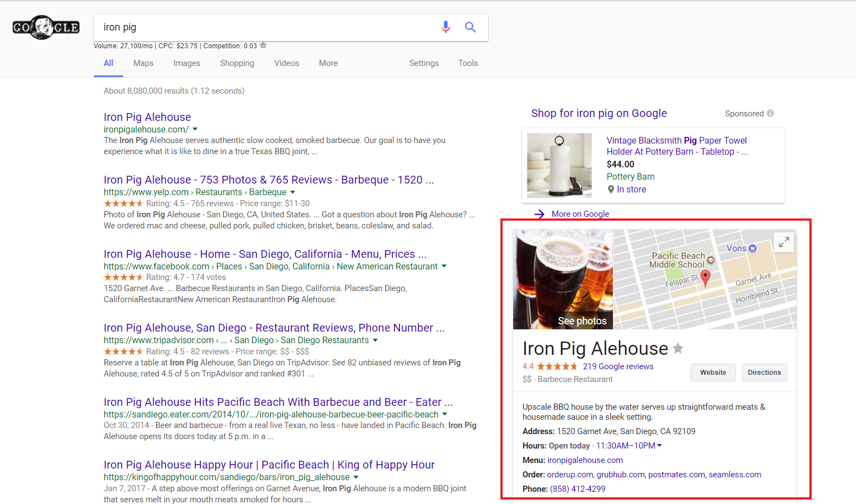This screenshot has width=856, height=504.
Task: Click the Sponsored info icon
Action: pyautogui.click(x=770, y=113)
